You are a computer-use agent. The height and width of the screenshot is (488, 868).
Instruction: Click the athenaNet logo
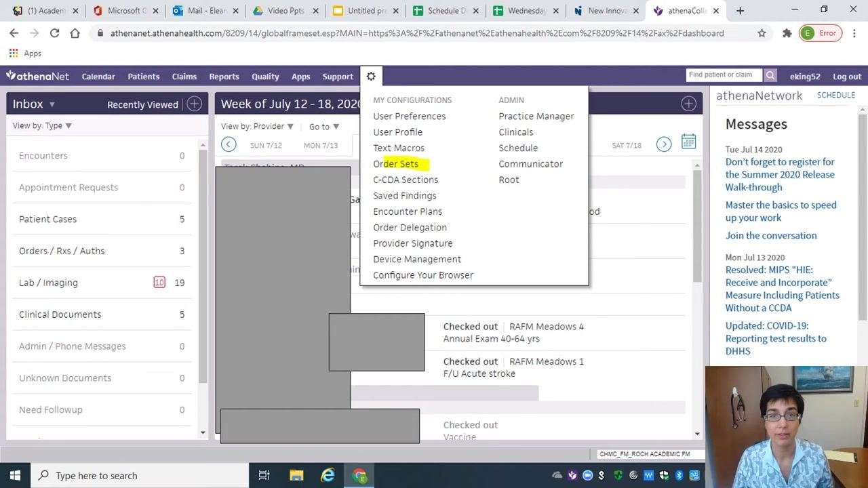coord(37,76)
